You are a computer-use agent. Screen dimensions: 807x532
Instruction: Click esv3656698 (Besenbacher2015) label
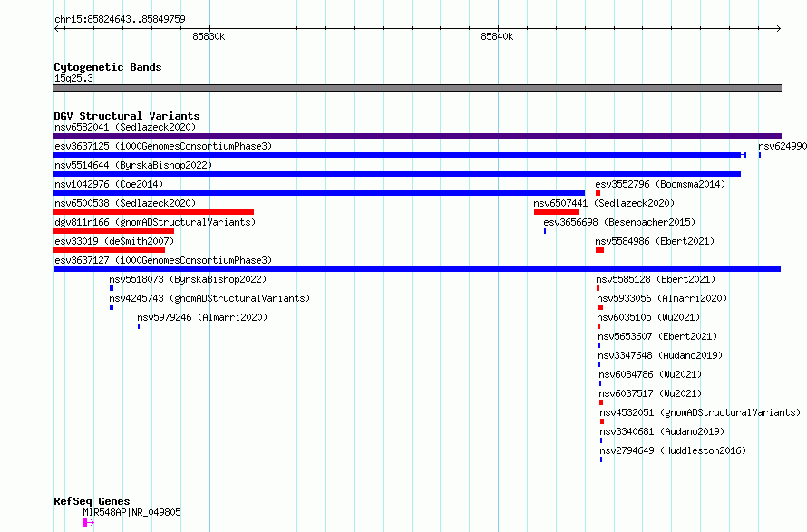click(x=619, y=222)
